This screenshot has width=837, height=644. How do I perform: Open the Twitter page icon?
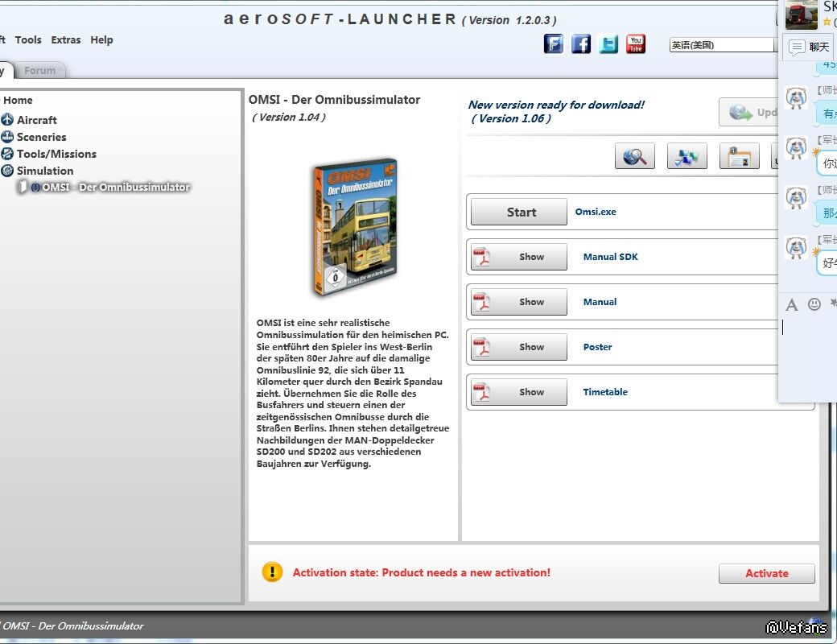pyautogui.click(x=608, y=43)
